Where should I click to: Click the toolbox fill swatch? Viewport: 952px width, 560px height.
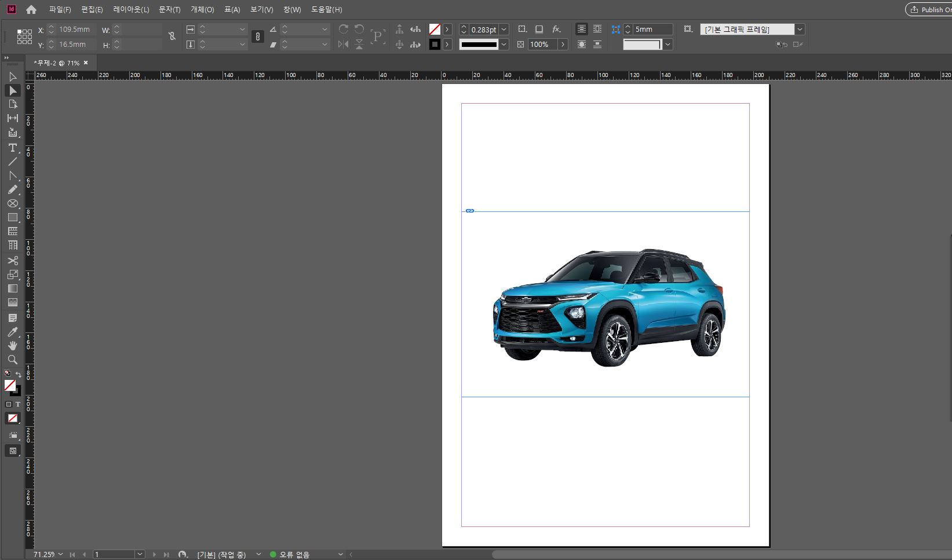click(10, 385)
